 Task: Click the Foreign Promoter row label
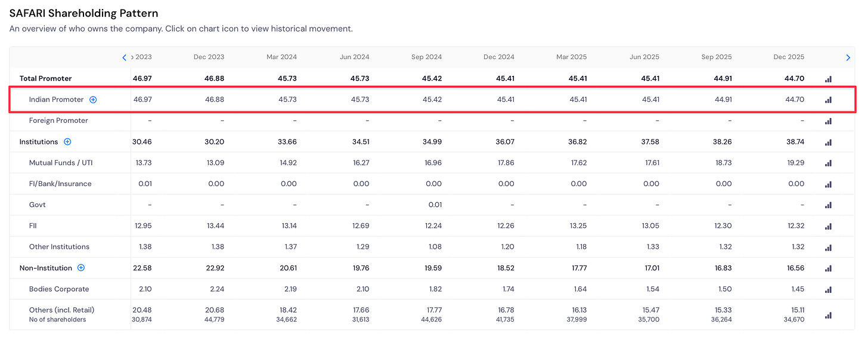[x=58, y=121]
